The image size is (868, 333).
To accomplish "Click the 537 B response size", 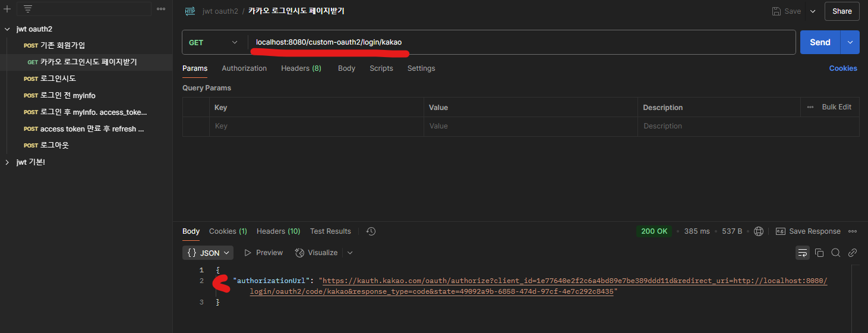I will point(732,231).
